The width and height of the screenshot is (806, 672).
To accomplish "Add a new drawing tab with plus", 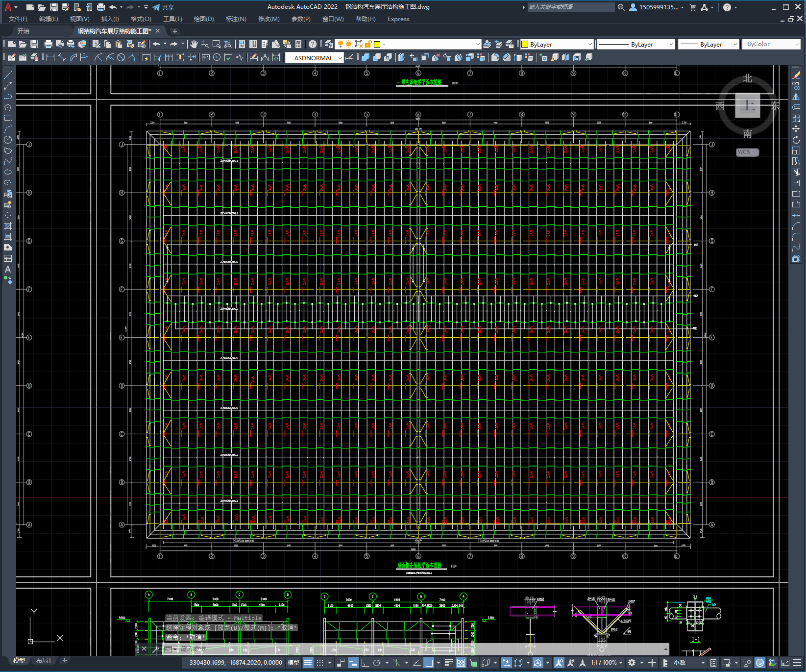I will tap(175, 31).
